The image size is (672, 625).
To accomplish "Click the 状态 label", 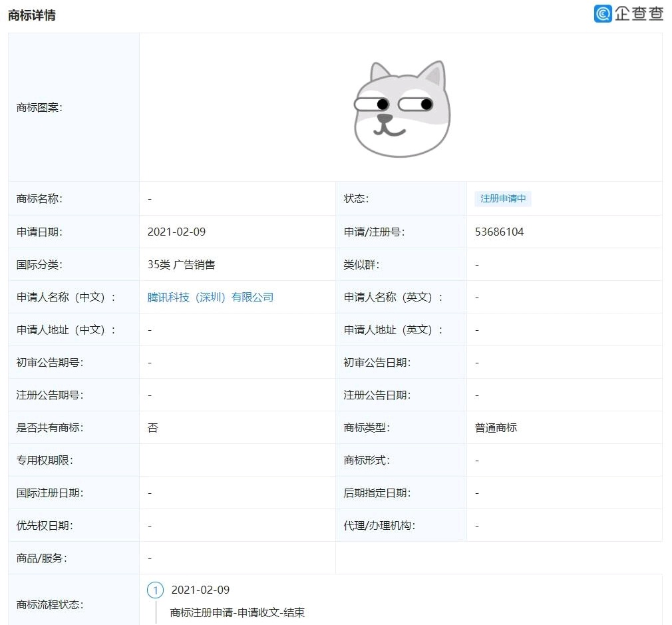I will tap(356, 198).
